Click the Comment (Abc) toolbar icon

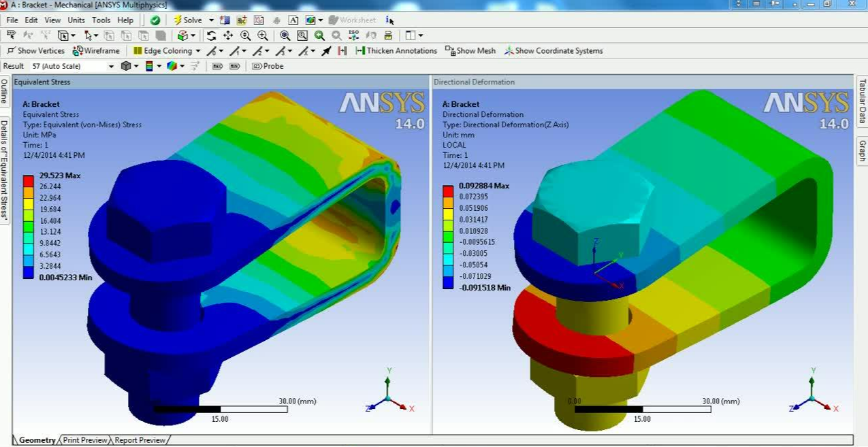click(x=242, y=20)
